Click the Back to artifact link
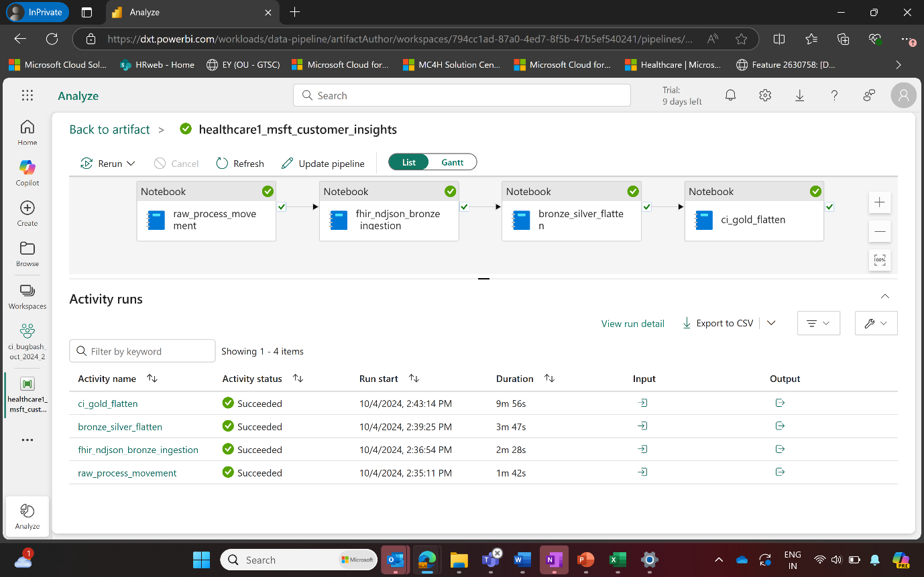 click(109, 129)
